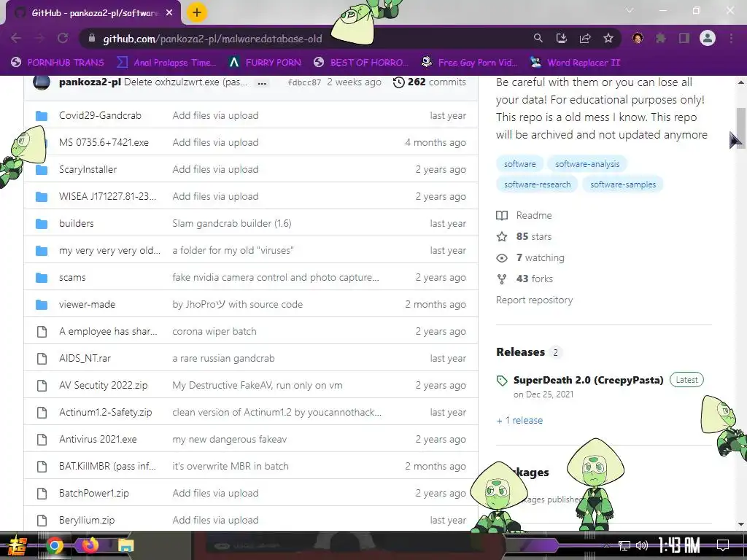Open the ScaryInstaller folder
This screenshot has width=747, height=560.
point(88,169)
